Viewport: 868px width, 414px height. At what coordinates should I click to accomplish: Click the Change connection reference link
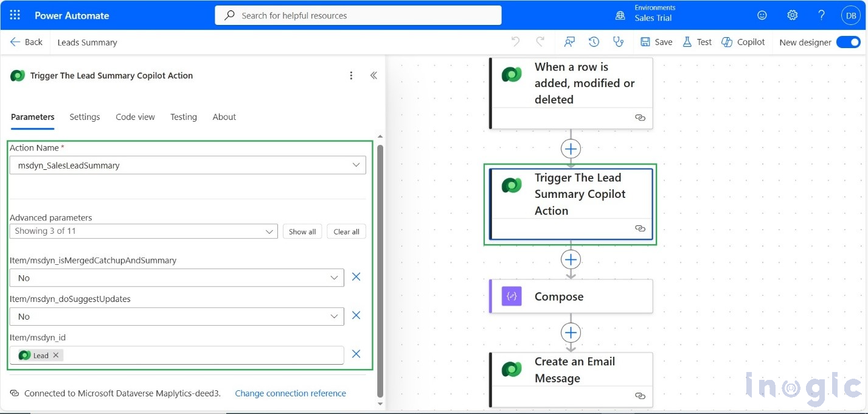[290, 393]
